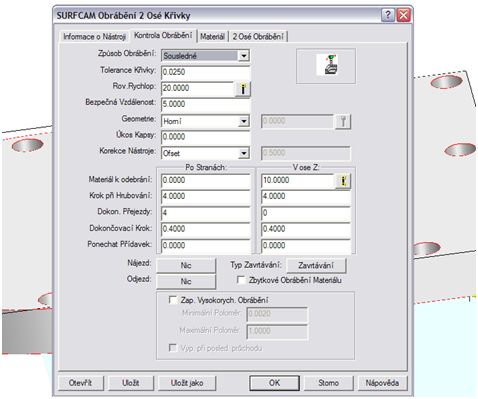Open the Geometrie dropdown list

pos(244,121)
